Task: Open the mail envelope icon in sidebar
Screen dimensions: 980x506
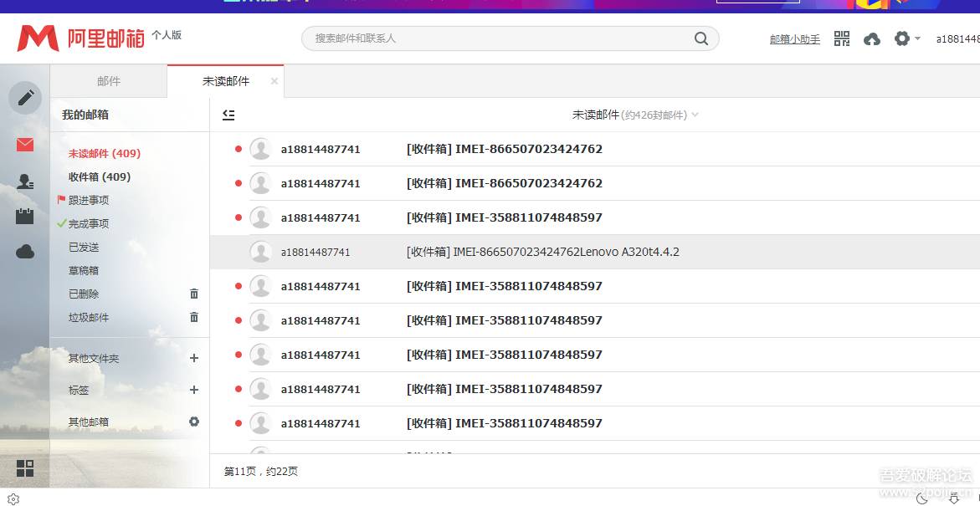Action: pyautogui.click(x=25, y=145)
